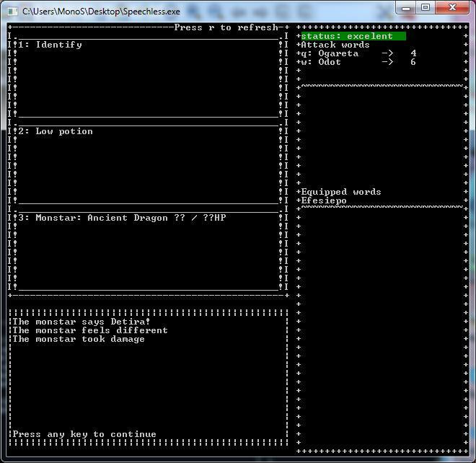Click log line 'The monstar feels different'
The width and height of the screenshot is (476, 463).
[x=90, y=330]
